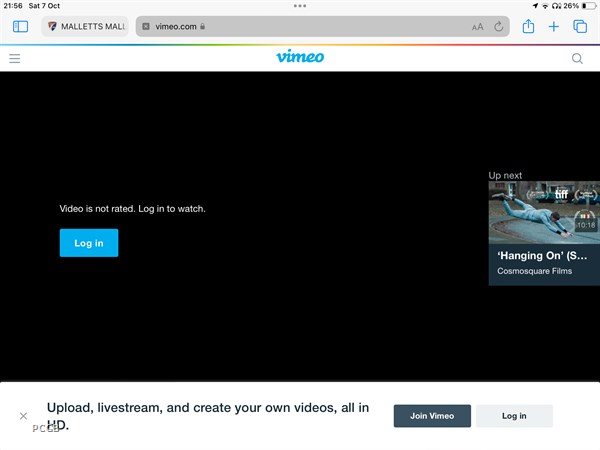Click the 'Up next' label
This screenshot has height=450, width=600.
(505, 176)
